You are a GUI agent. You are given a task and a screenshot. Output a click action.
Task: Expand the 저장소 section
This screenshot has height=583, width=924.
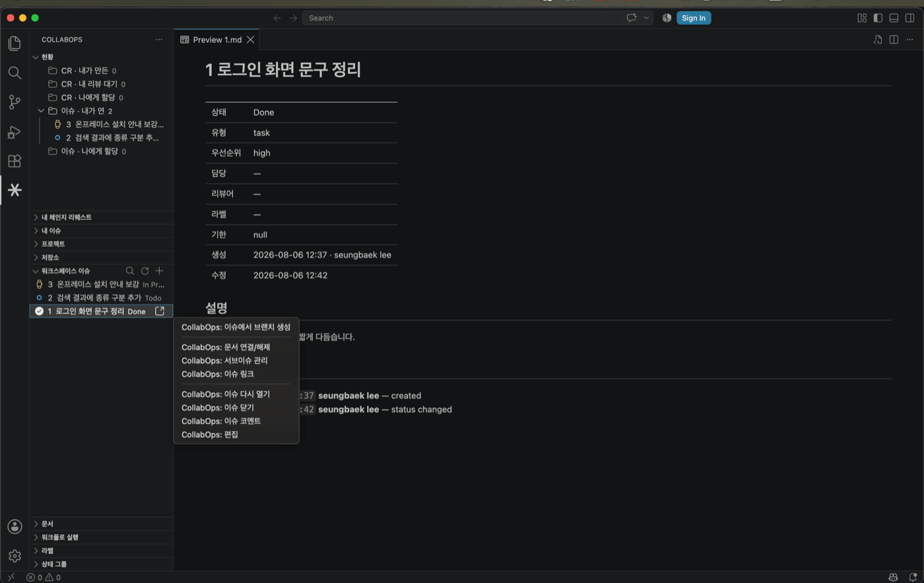click(x=102, y=257)
